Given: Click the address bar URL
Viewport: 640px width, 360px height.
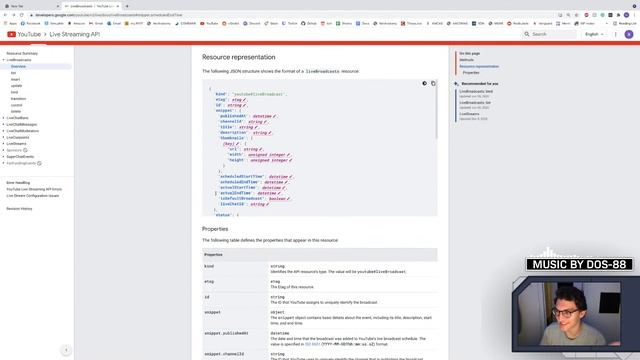Looking at the screenshot, I should coord(109,15).
